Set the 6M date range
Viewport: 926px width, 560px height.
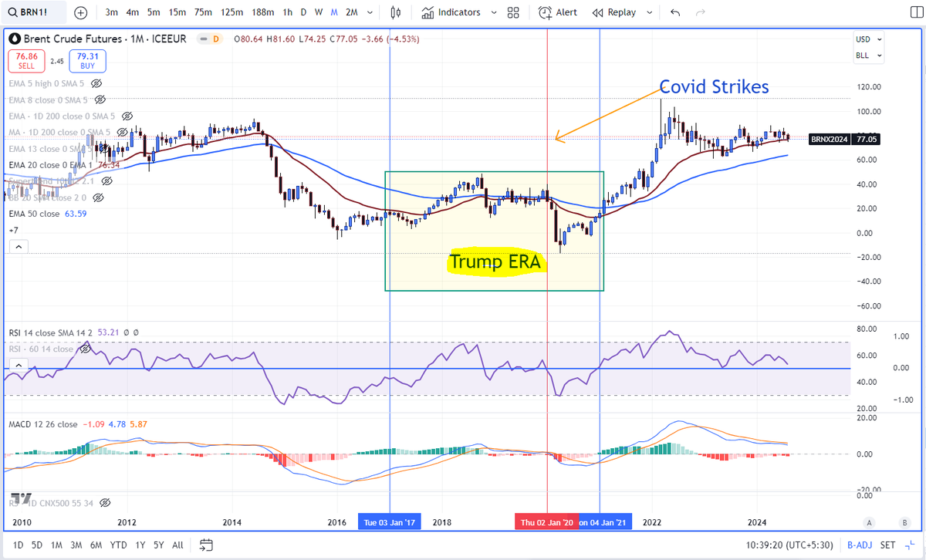point(96,545)
